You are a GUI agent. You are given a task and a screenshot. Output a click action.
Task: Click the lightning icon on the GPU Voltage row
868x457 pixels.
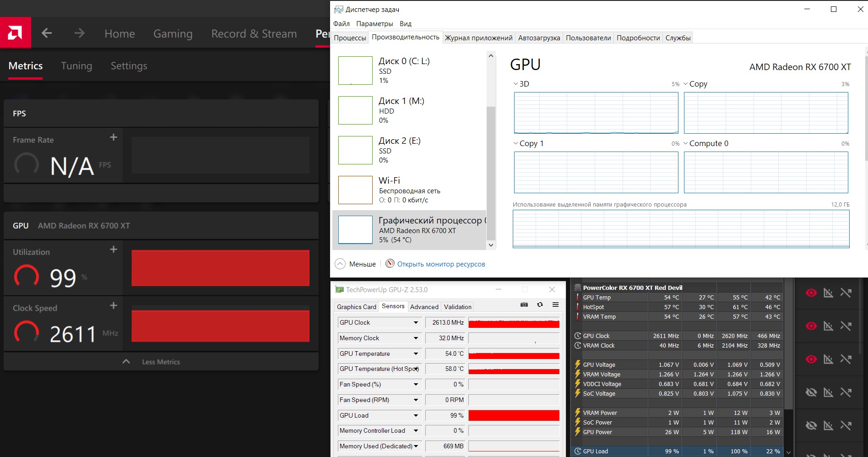click(x=578, y=365)
